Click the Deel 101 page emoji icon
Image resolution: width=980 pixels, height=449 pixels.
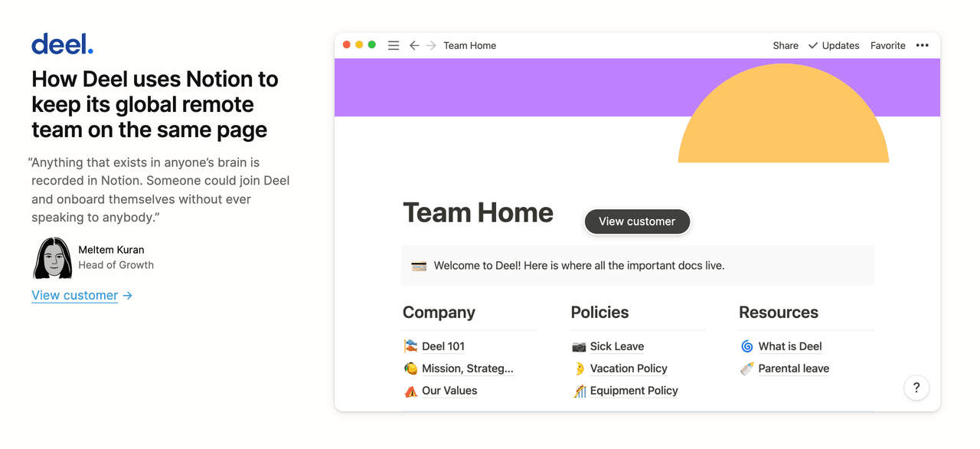(x=411, y=346)
